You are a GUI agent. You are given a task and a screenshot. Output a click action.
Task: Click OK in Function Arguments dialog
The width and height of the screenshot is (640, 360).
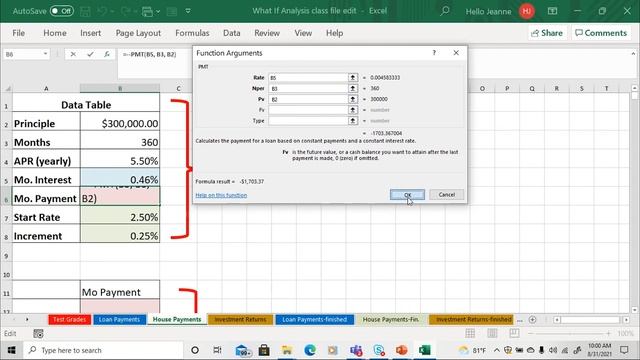pos(407,195)
